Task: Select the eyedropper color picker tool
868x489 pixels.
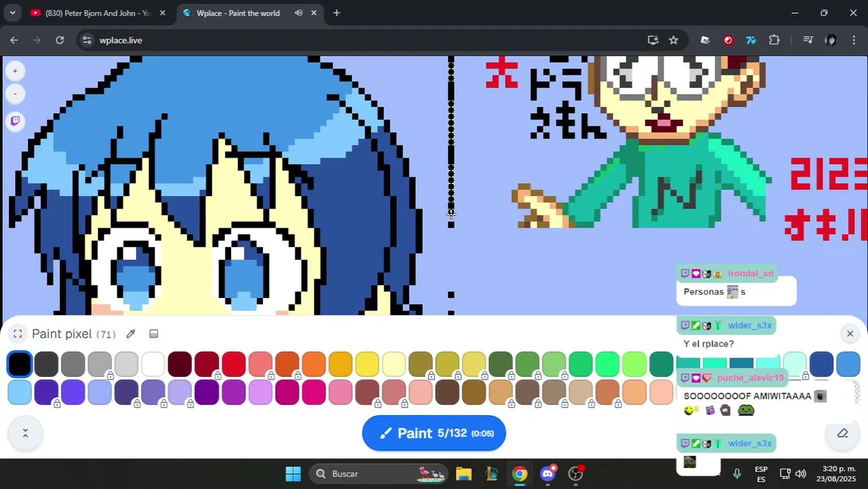Action: point(130,333)
